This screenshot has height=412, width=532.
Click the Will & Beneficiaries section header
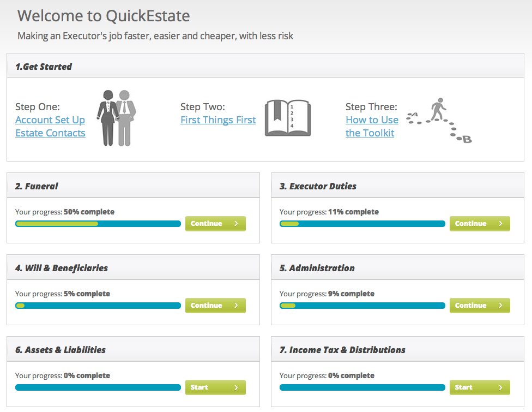point(61,268)
